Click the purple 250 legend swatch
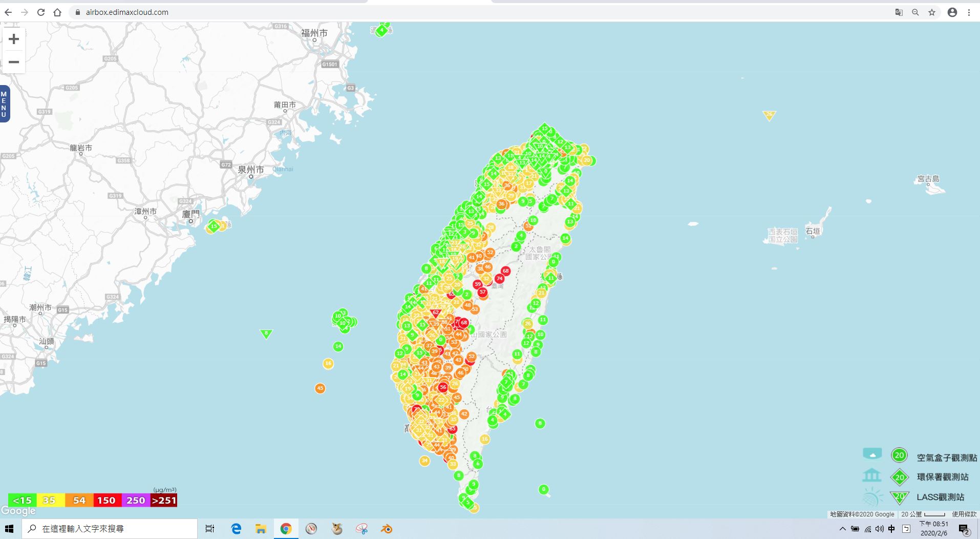This screenshot has width=980, height=539. click(x=136, y=500)
